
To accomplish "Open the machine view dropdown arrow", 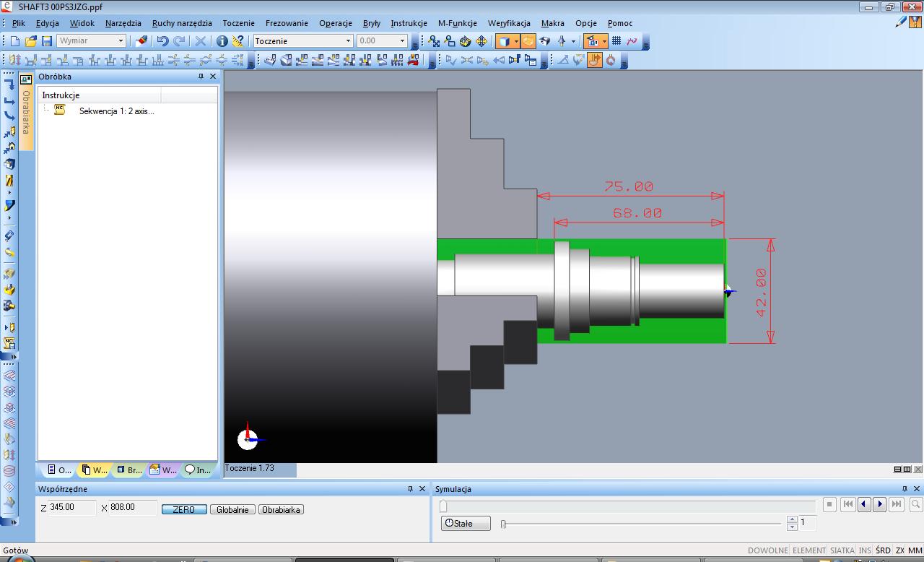I will [x=604, y=41].
